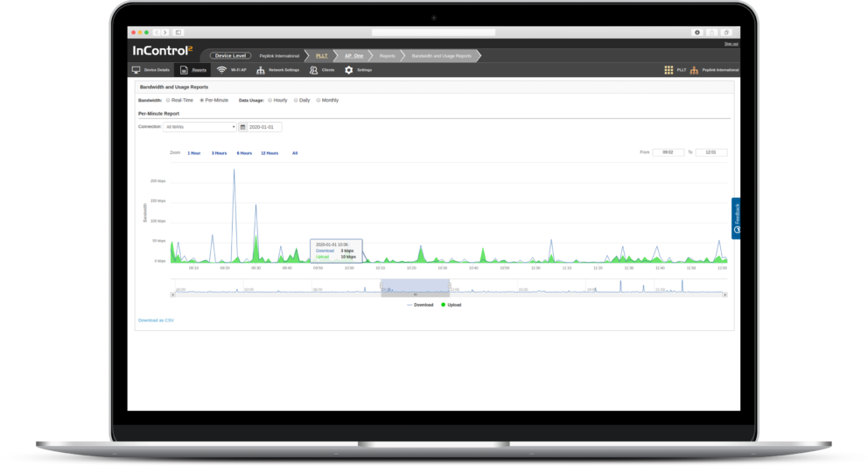This screenshot has width=868, height=466.
Task: Click navigator scrollbar left arrow
Action: click(x=172, y=295)
